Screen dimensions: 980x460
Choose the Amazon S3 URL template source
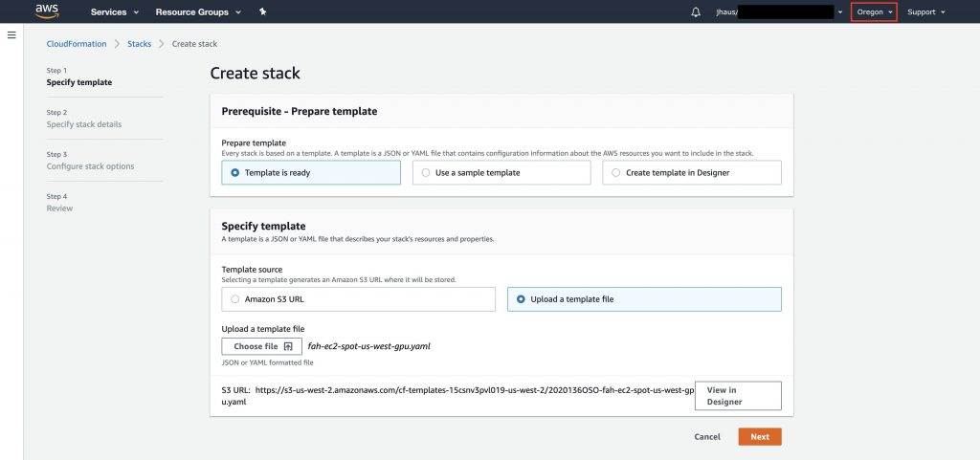[358, 299]
